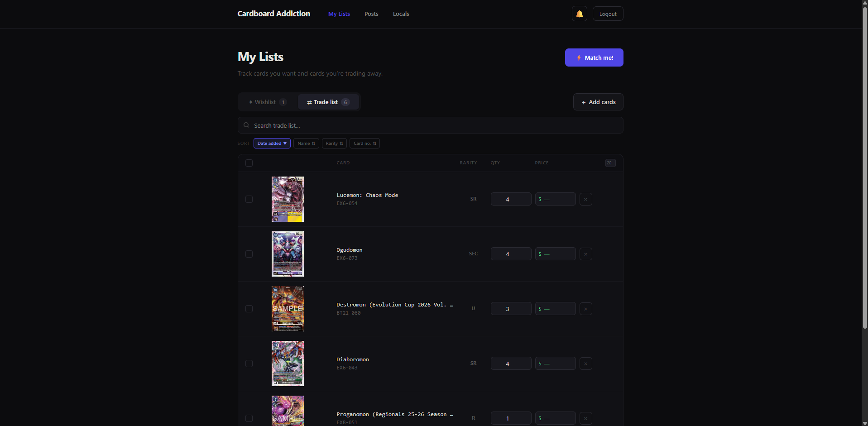This screenshot has width=868, height=426.
Task: Set a price for Lucemon: Chaos Mode
Action: pos(555,199)
